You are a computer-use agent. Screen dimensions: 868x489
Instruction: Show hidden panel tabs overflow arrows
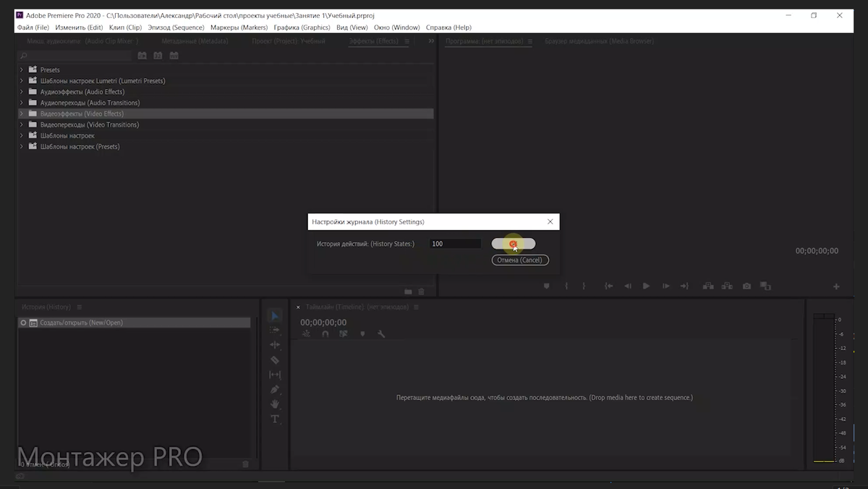click(431, 41)
